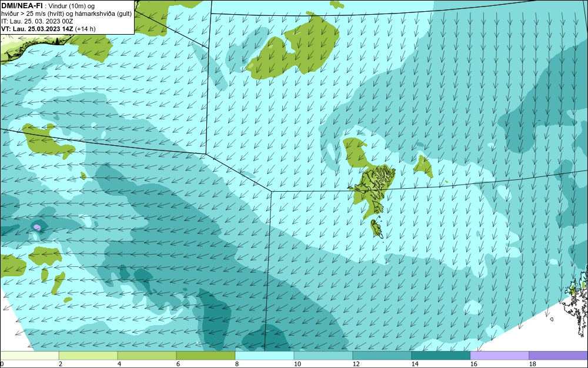
Task: Click the legend value label 6
Action: click(178, 364)
